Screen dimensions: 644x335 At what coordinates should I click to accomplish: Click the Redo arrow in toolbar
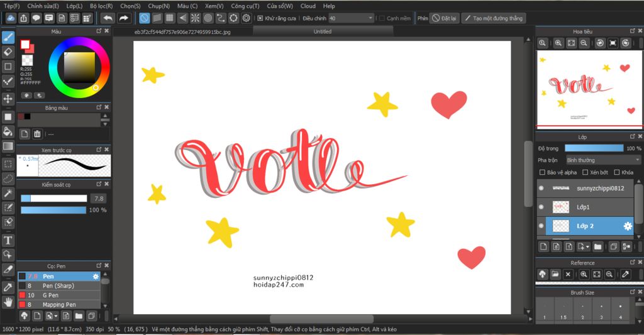pyautogui.click(x=124, y=18)
